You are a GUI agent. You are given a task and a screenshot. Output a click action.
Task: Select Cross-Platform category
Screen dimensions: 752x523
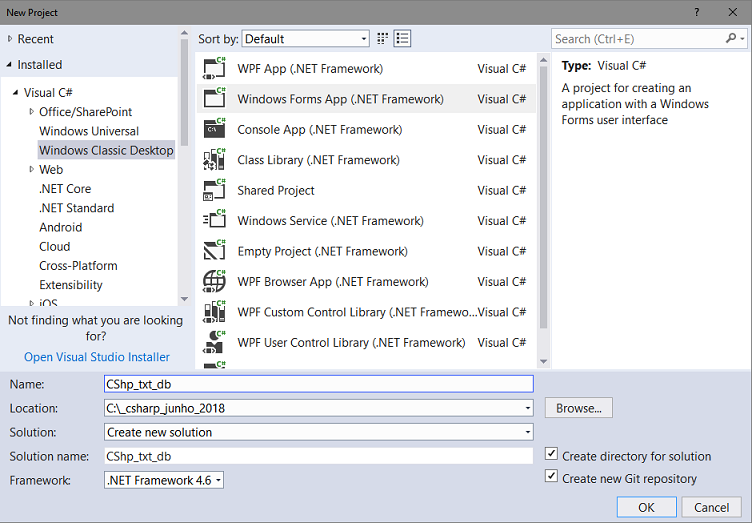[78, 266]
